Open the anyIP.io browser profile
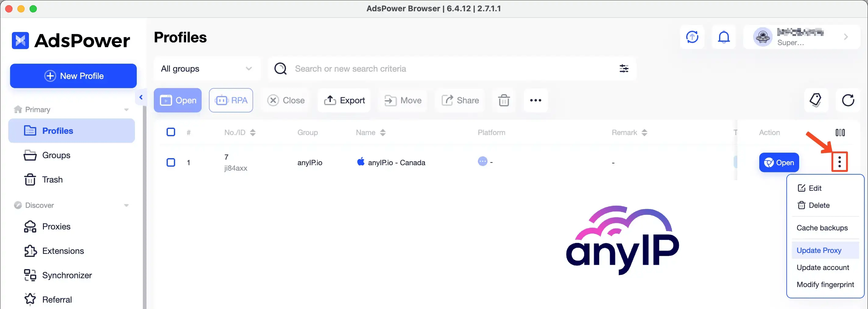The width and height of the screenshot is (868, 309). coord(779,162)
